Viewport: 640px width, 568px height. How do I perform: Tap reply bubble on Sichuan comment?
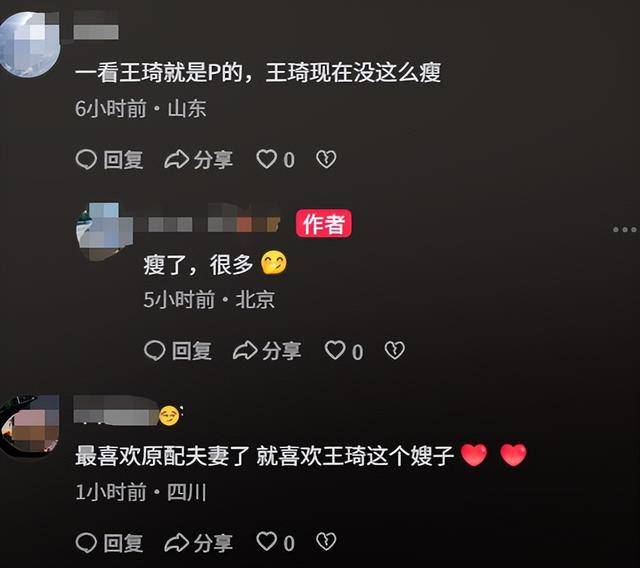(86, 543)
